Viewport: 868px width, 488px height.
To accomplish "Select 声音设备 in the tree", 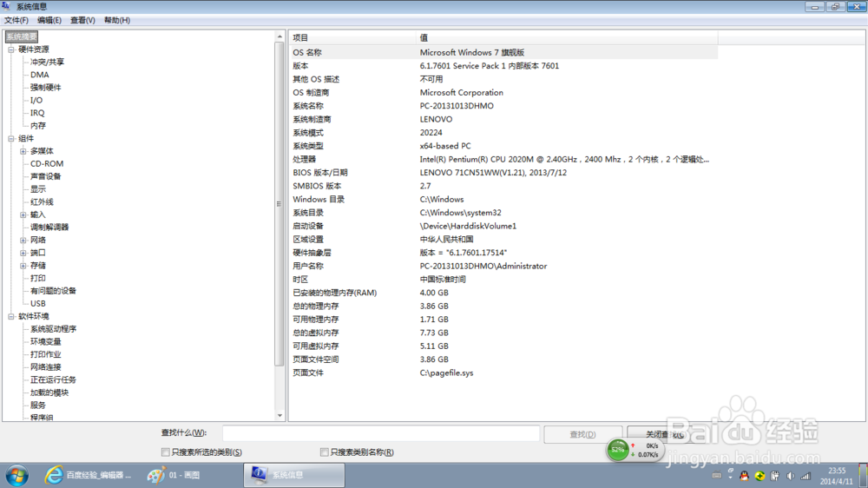I will pos(45,176).
